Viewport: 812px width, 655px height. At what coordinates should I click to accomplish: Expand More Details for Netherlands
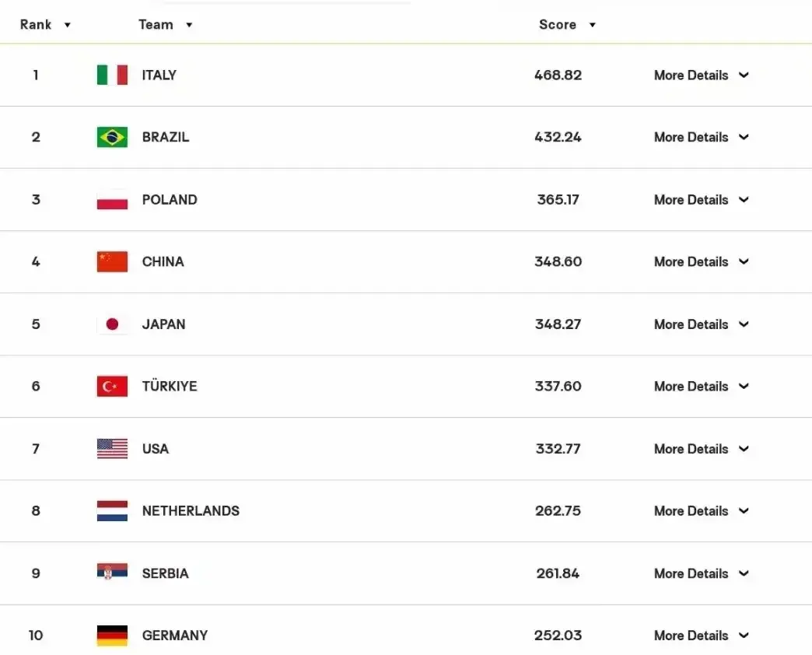click(x=702, y=511)
